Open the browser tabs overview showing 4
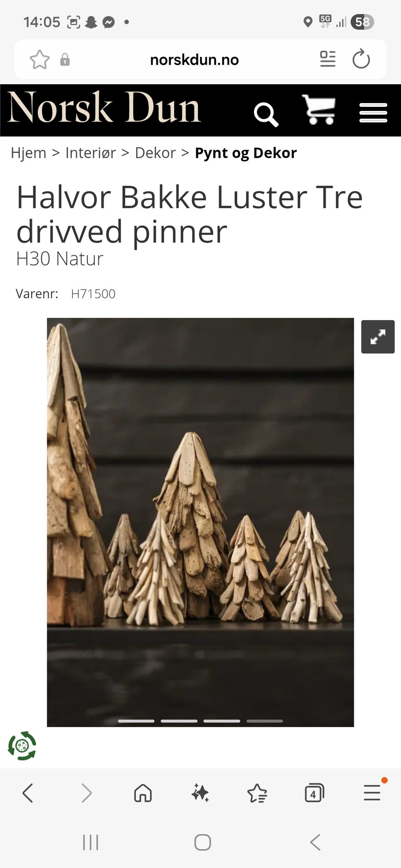 [314, 793]
